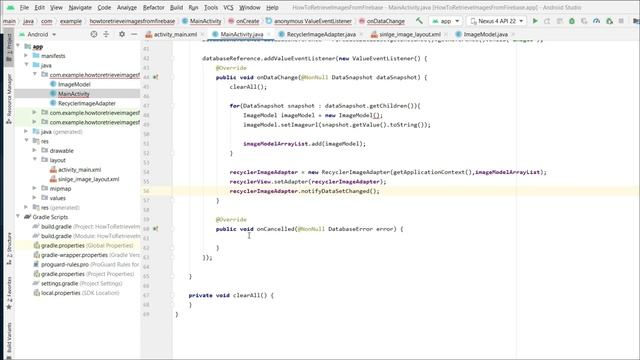Switch to sinlge_image_layout.xml editor tab
Viewport: 640px width, 360px height.
pyautogui.click(x=409, y=34)
